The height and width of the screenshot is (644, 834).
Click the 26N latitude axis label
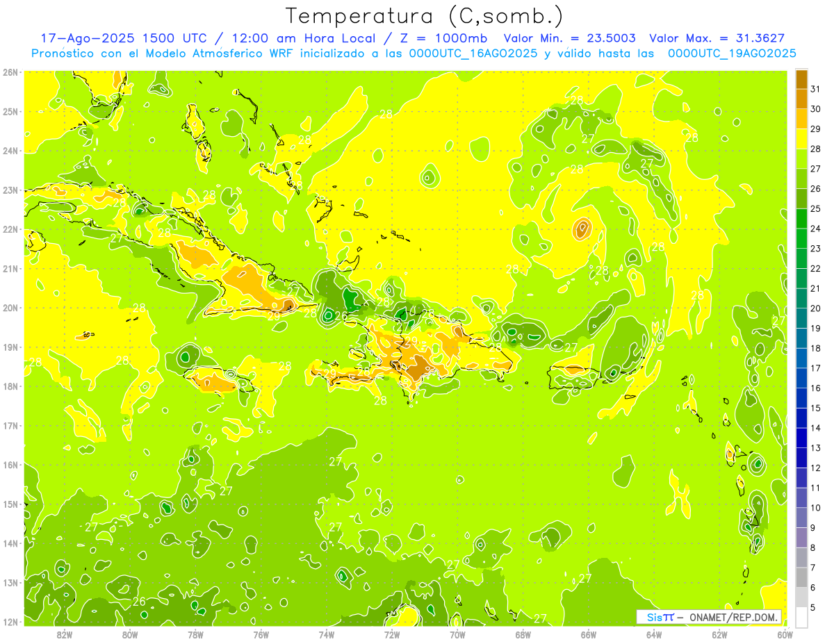click(x=10, y=72)
